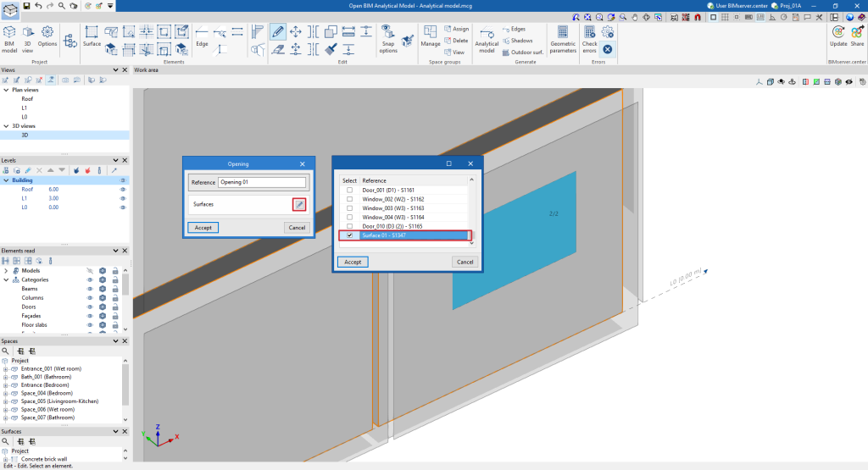Check Door_001 (D1) - S1161 checkbox

349,190
